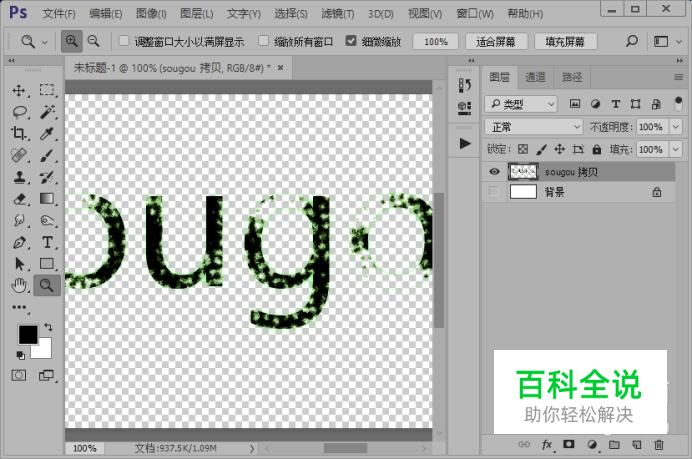Select the Lasso tool

(x=19, y=112)
